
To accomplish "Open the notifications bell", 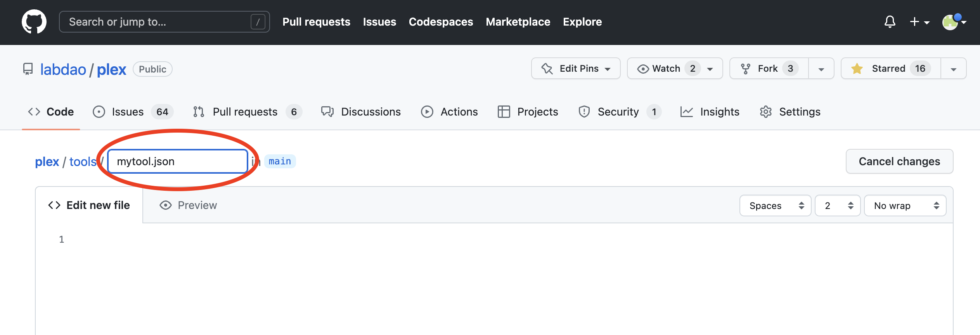I will coord(890,22).
